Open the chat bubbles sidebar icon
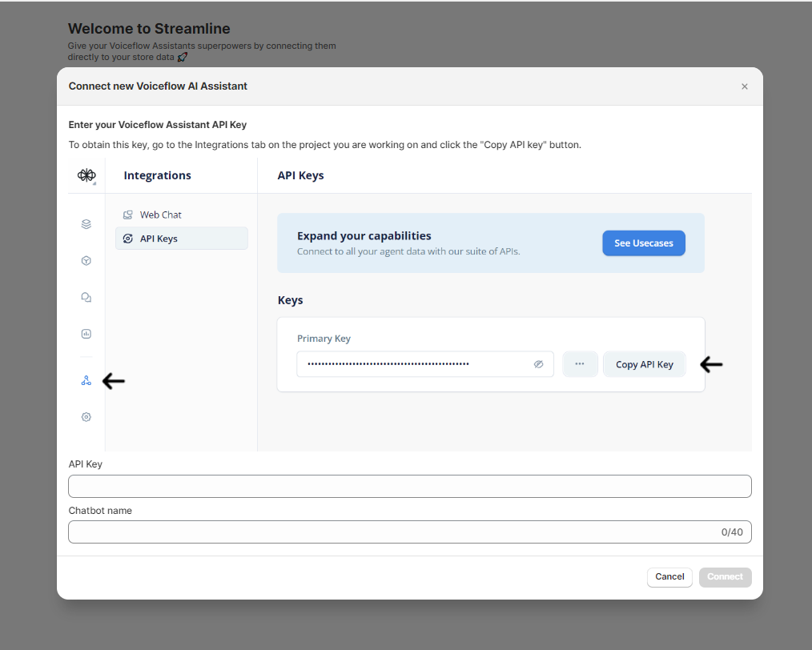Viewport: 812px width, 650px height. click(x=86, y=297)
